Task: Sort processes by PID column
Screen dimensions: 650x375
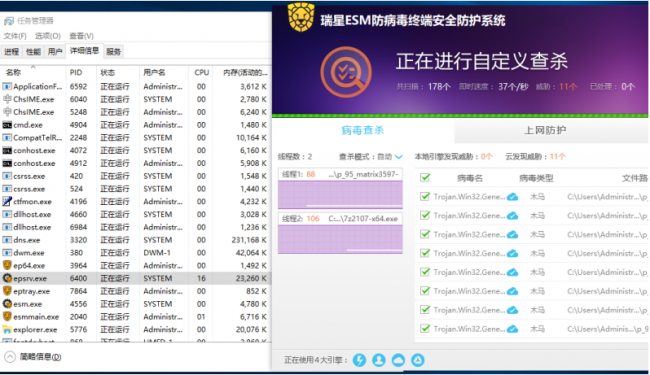Action: (x=81, y=72)
